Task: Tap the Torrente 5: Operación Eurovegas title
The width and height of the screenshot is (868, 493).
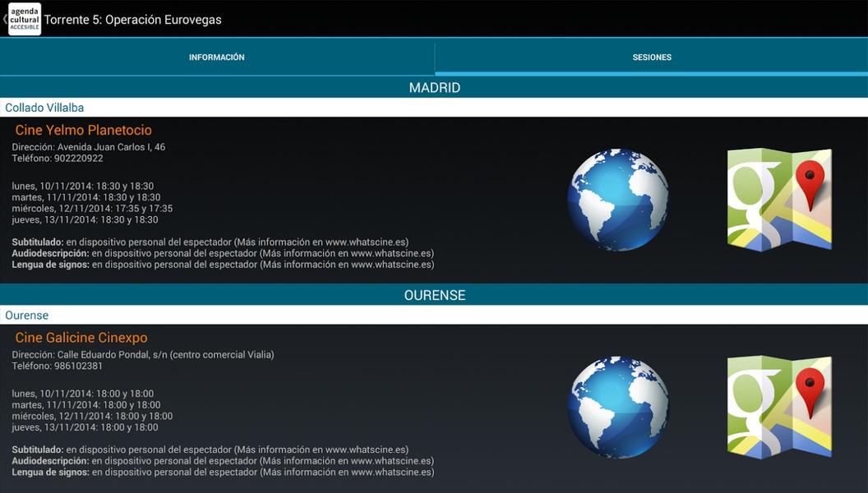Action: coord(133,20)
